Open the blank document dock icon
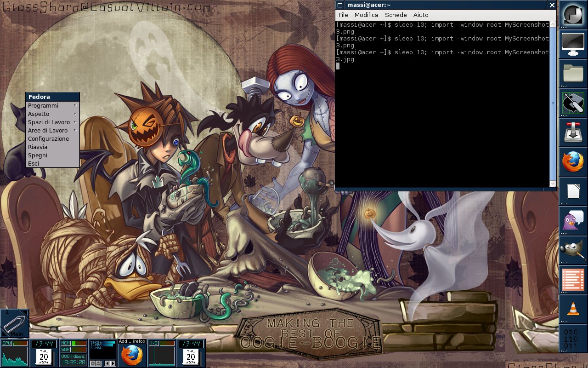The image size is (588, 368). tap(573, 191)
